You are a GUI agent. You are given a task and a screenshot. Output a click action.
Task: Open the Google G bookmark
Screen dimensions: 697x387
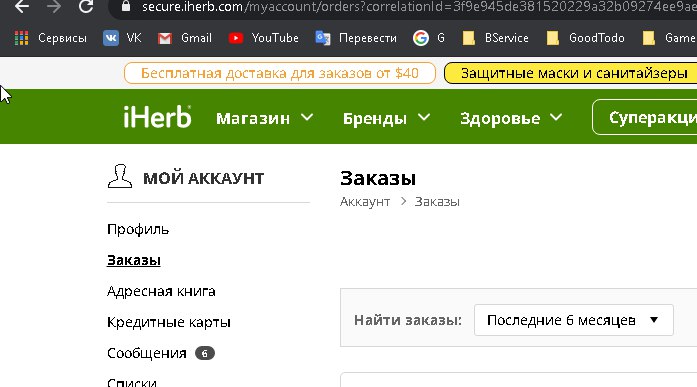click(429, 38)
